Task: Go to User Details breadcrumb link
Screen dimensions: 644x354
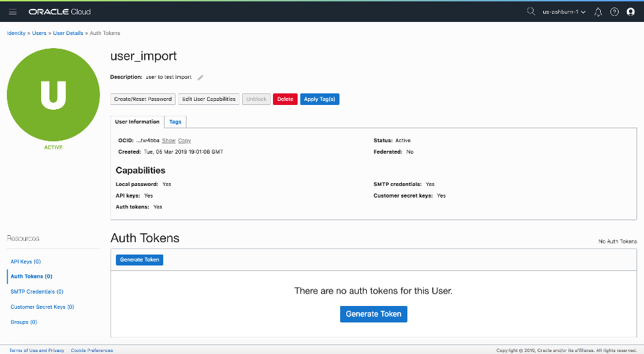Action: tap(68, 33)
